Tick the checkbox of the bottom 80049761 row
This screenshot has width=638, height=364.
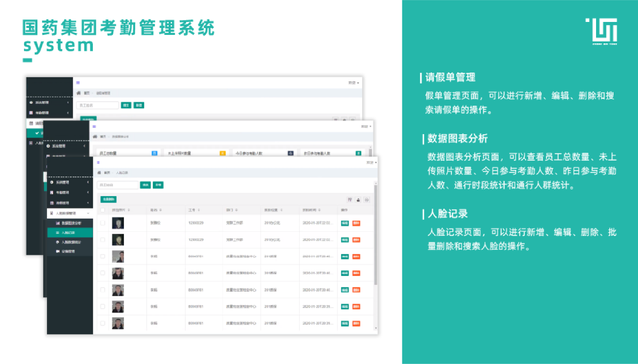pyautogui.click(x=103, y=323)
